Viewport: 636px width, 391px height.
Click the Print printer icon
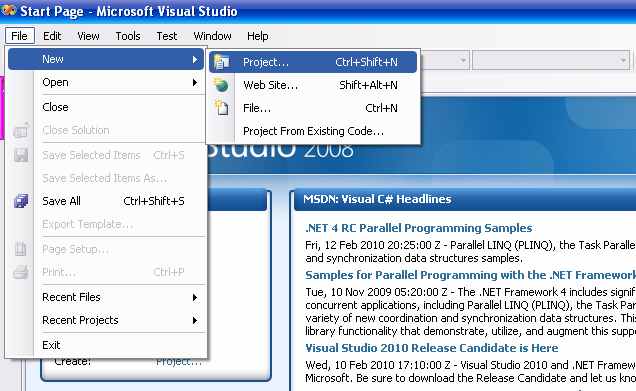(x=21, y=272)
